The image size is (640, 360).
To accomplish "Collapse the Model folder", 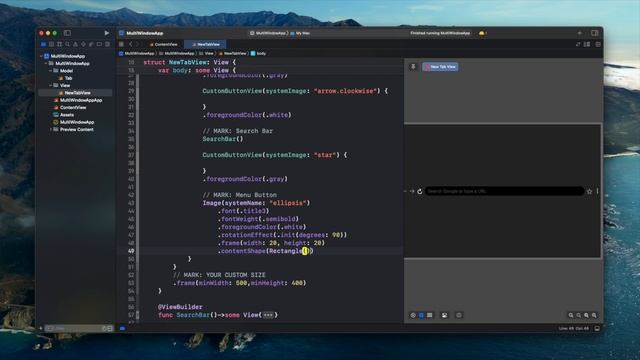I will coord(51,71).
